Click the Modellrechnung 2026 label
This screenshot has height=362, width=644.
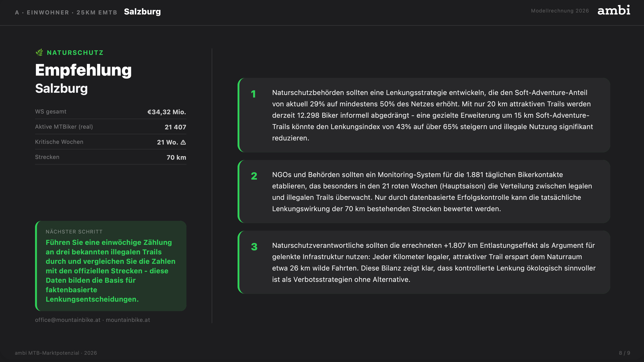(x=560, y=11)
